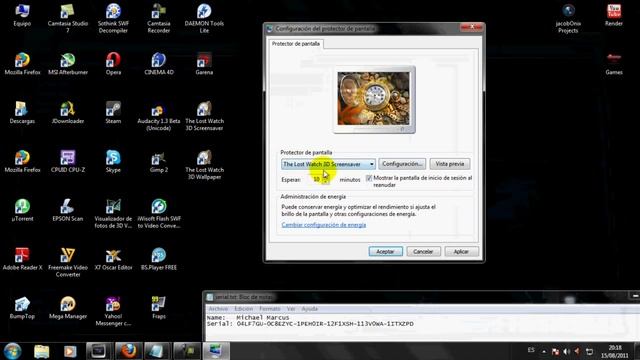Open The Lost Watch 3D Wallpaper icon
Screen dimensions: 640x360
click(x=204, y=165)
